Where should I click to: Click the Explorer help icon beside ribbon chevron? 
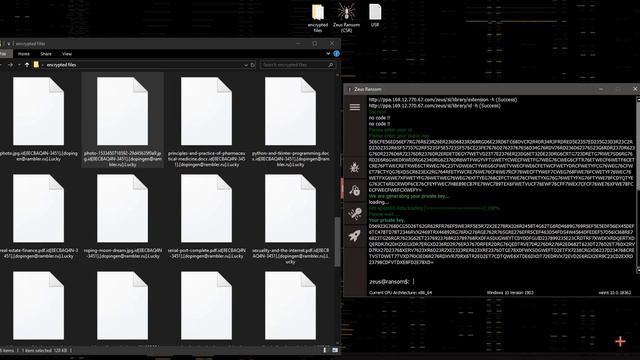[336, 54]
